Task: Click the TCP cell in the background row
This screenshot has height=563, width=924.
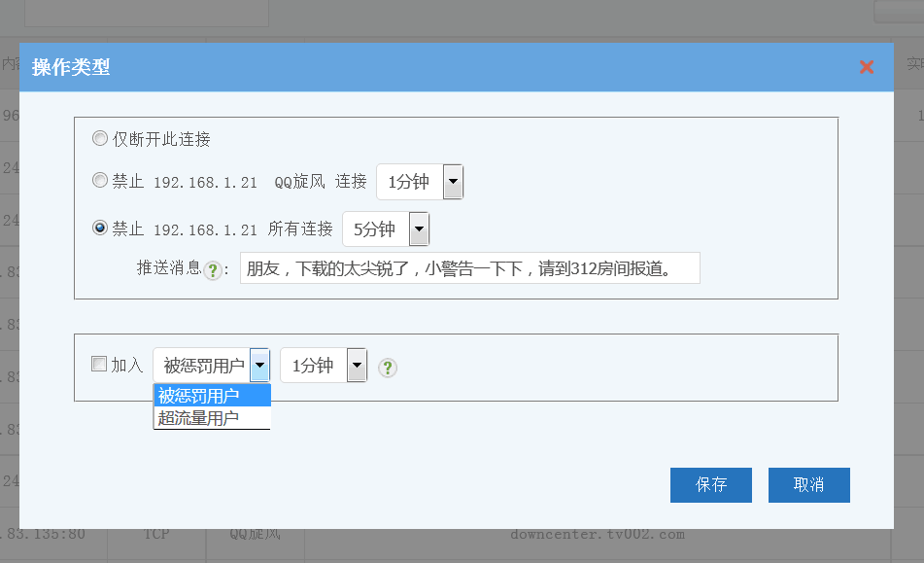Action: click(156, 534)
